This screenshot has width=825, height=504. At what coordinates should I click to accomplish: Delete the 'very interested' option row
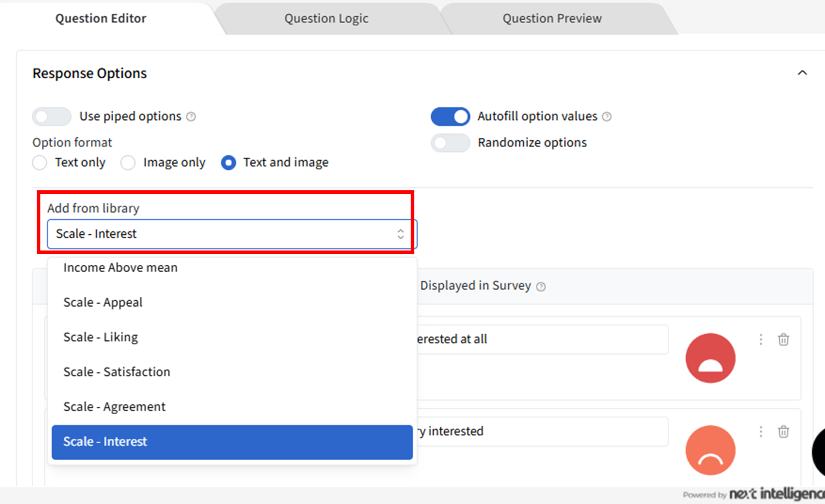pyautogui.click(x=783, y=432)
